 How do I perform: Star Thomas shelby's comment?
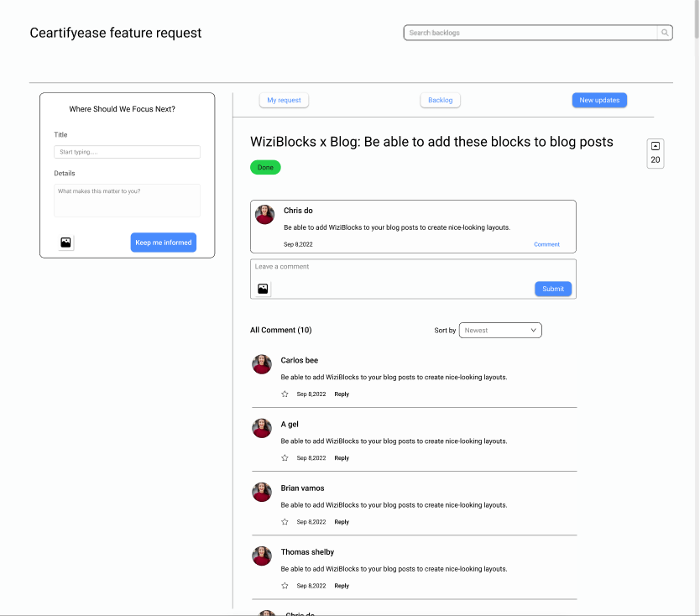coord(285,586)
